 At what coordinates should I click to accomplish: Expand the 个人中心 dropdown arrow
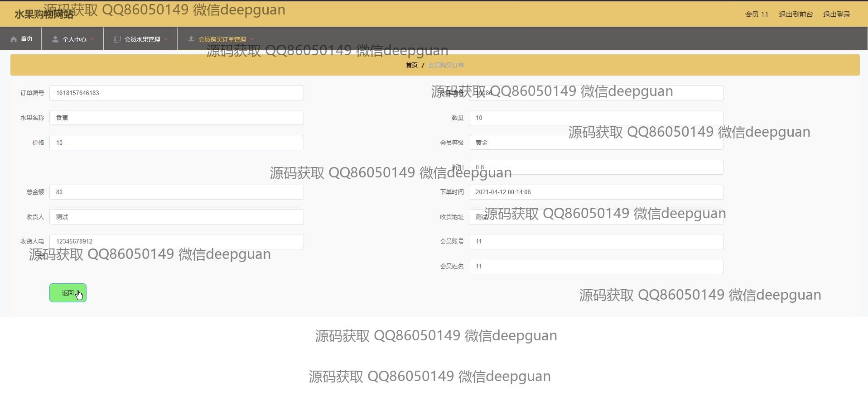click(92, 39)
